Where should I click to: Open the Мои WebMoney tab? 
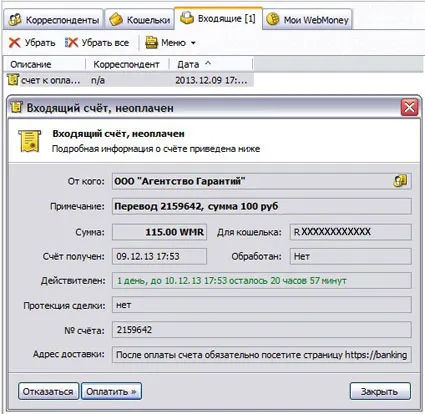pyautogui.click(x=308, y=20)
